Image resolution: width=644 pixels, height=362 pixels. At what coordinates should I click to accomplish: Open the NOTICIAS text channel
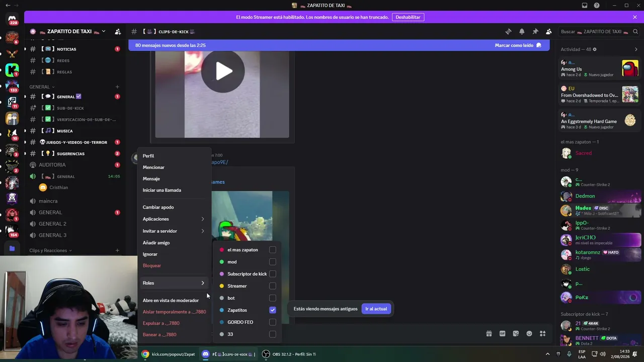[x=75, y=49]
